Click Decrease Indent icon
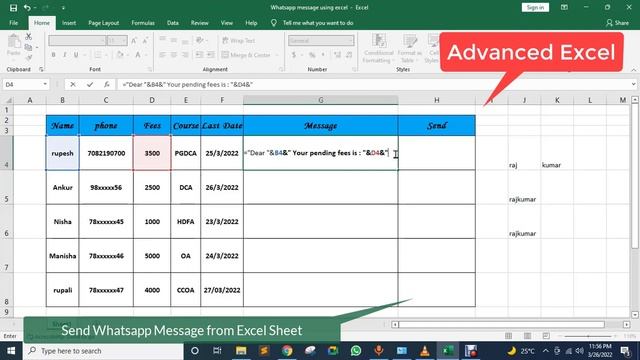Image resolution: width=640 pixels, height=360 pixels. tap(199, 55)
